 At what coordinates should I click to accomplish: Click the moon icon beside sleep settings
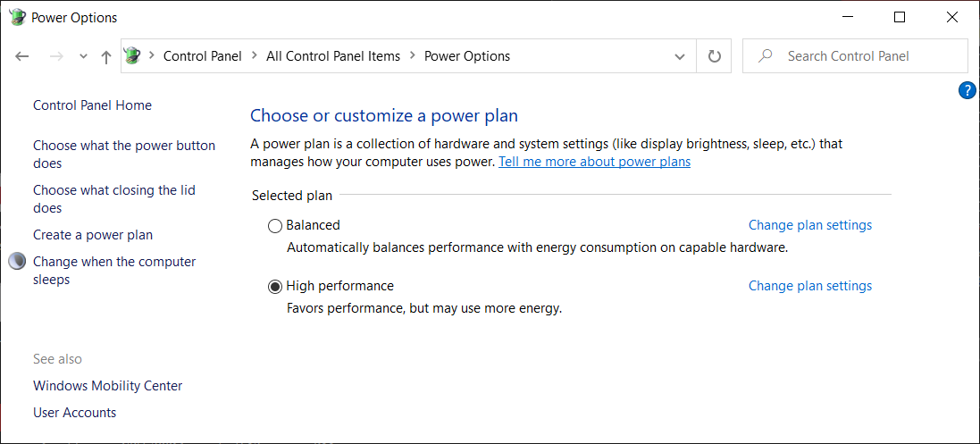point(18,262)
